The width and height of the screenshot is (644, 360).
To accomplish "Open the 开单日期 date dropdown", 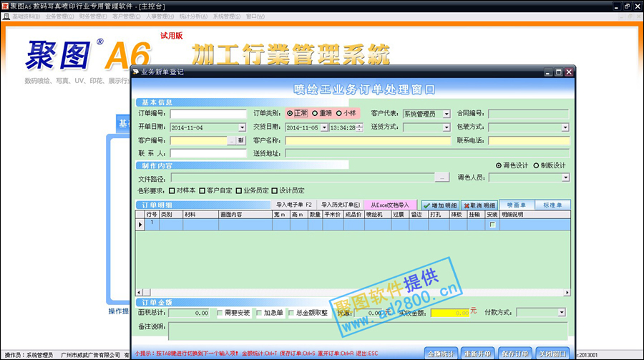I will click(x=242, y=128).
